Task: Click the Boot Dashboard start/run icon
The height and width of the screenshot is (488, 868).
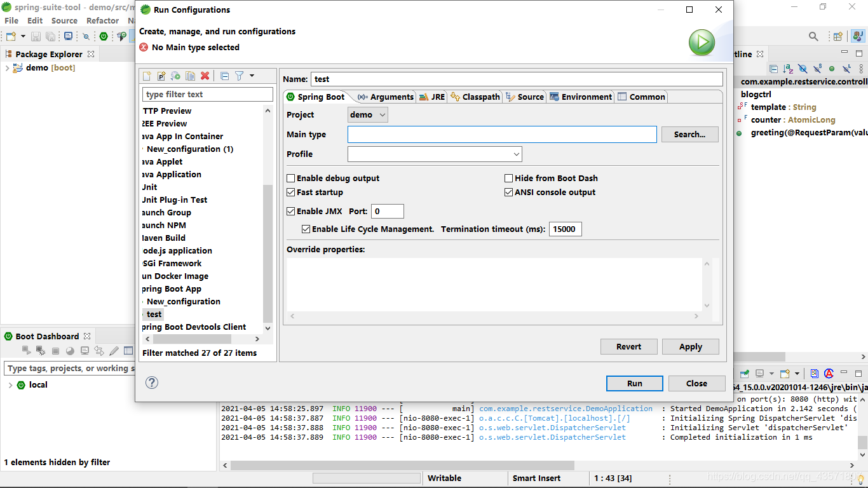Action: coord(26,351)
